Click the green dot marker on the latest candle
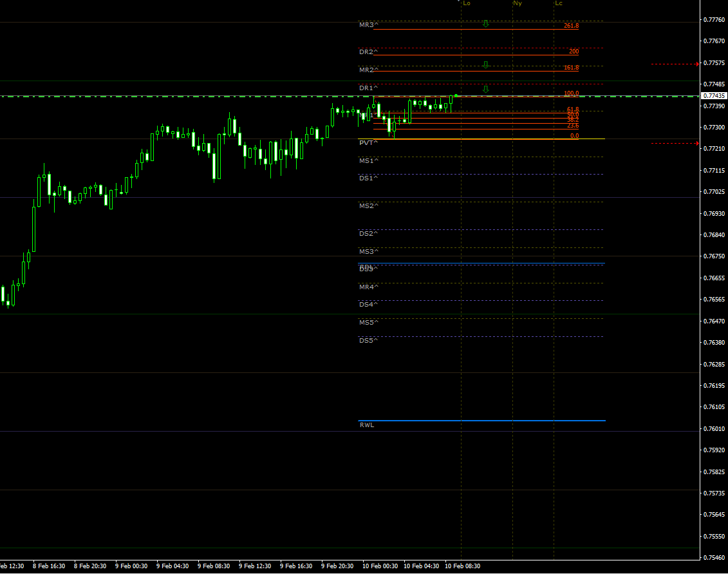The width and height of the screenshot is (728, 574). click(454, 95)
